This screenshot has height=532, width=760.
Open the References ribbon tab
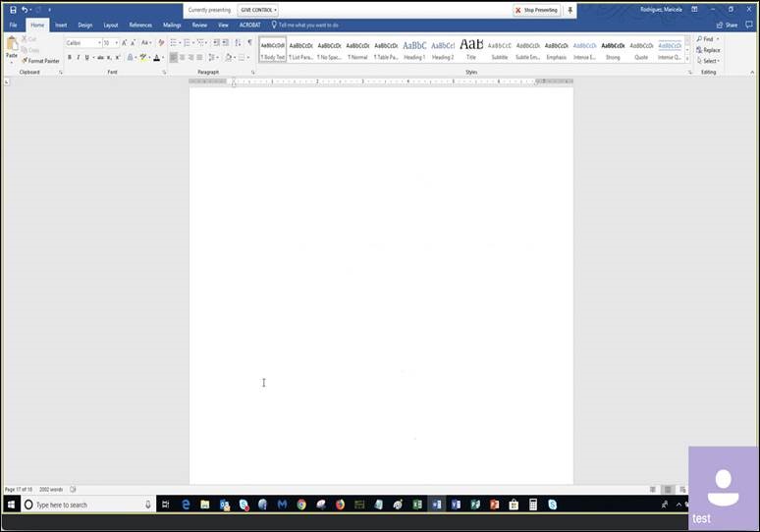point(140,25)
